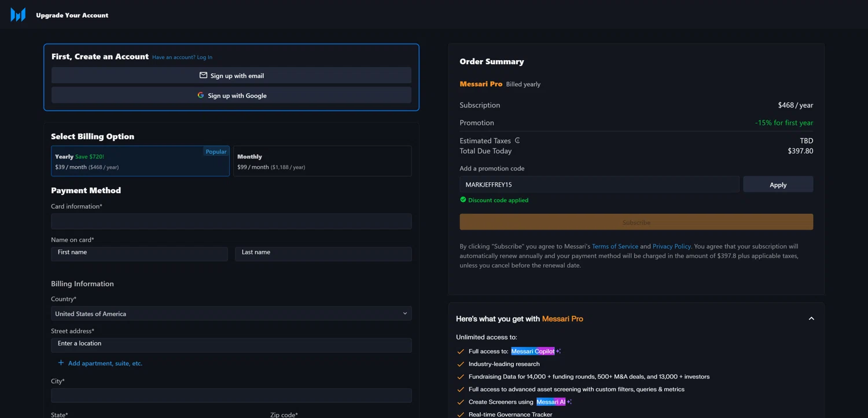Click the sparkle icon next to Messari AI

(569, 402)
